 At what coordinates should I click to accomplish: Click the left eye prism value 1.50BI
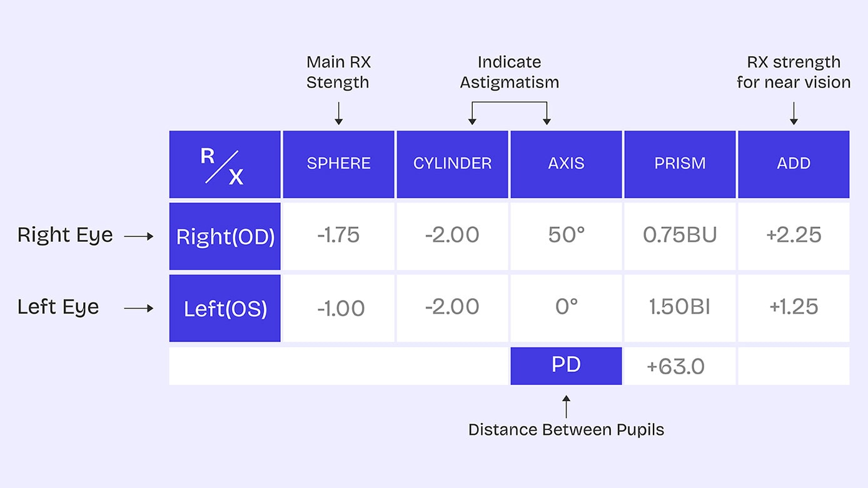(680, 307)
